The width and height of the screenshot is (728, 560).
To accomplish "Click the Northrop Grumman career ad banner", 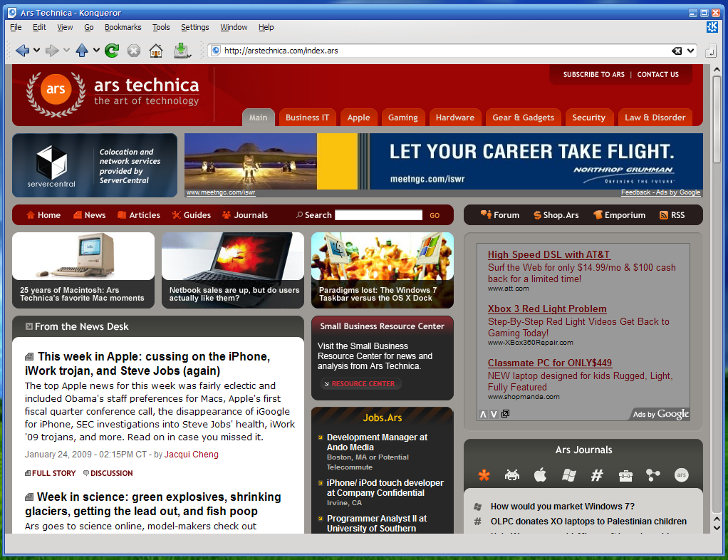I will [x=443, y=162].
